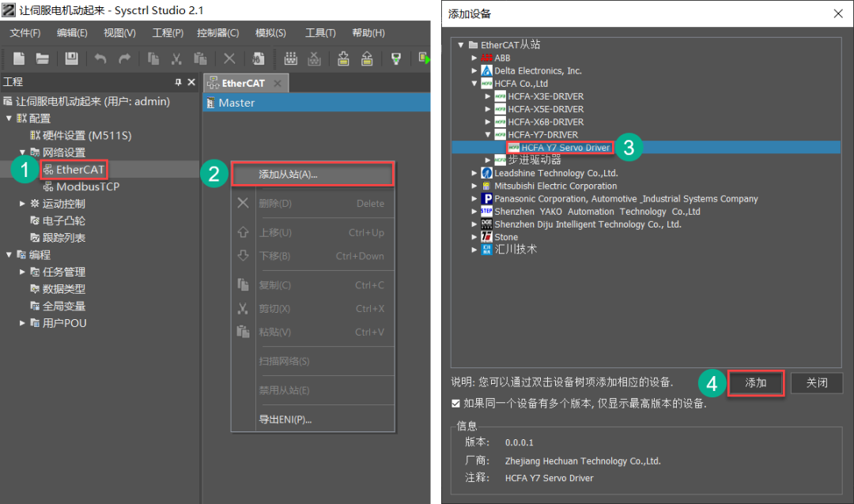Expand the 任务管理 tree node
The width and height of the screenshot is (854, 504).
coord(22,272)
